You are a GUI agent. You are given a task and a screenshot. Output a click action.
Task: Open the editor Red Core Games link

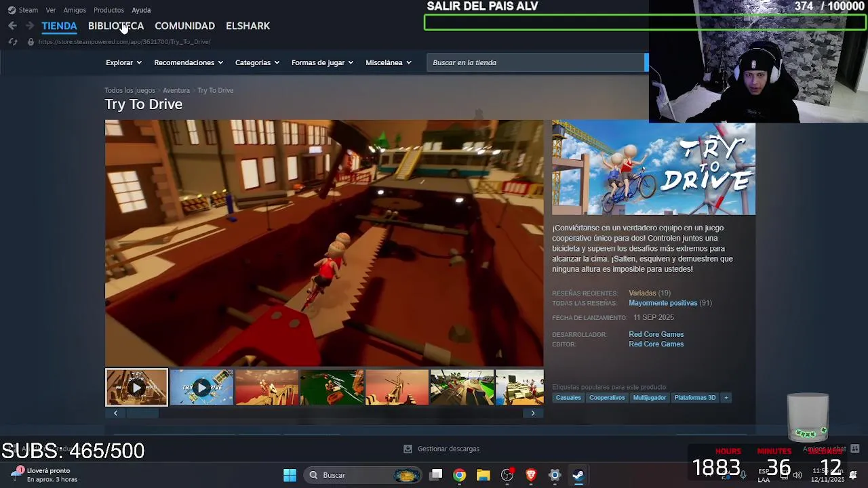[656, 344]
